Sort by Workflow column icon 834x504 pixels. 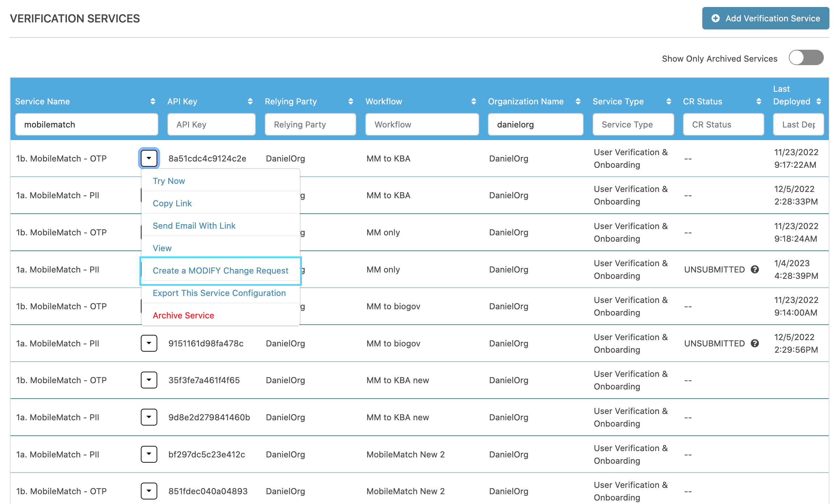[474, 102]
